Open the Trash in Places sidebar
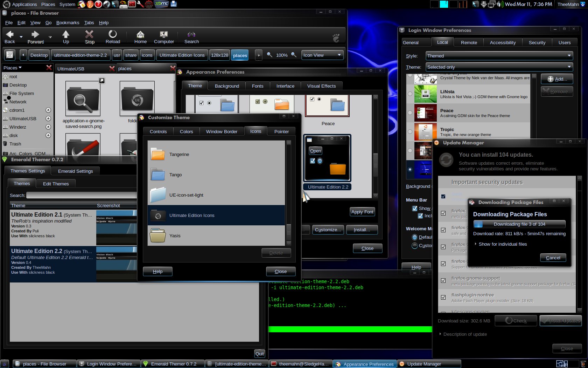Viewport: 588px width, 368px height. (x=15, y=144)
